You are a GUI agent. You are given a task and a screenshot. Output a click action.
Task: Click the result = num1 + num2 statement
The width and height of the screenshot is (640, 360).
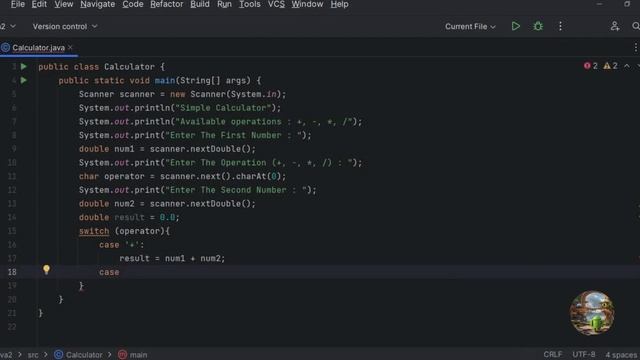click(x=172, y=258)
